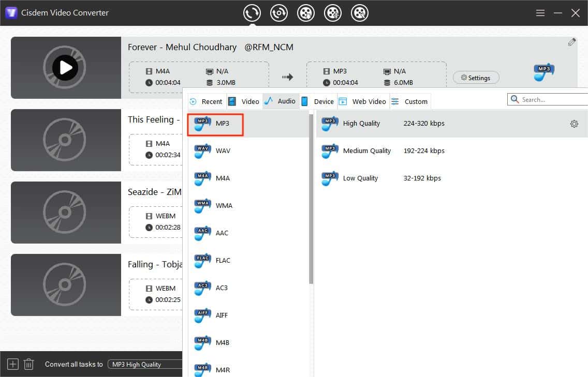Viewport: 588px width, 377px height.
Task: Select the Convert mode icon
Action: tap(252, 12)
